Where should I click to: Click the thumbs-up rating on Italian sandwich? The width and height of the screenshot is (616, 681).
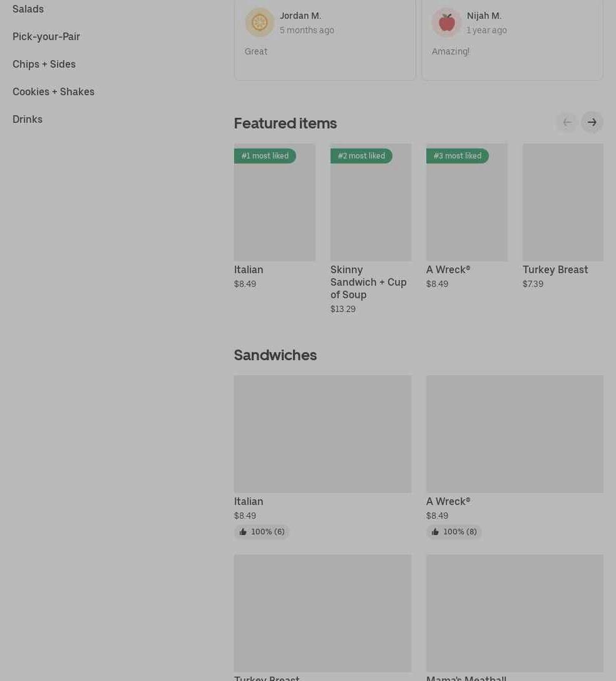[262, 532]
